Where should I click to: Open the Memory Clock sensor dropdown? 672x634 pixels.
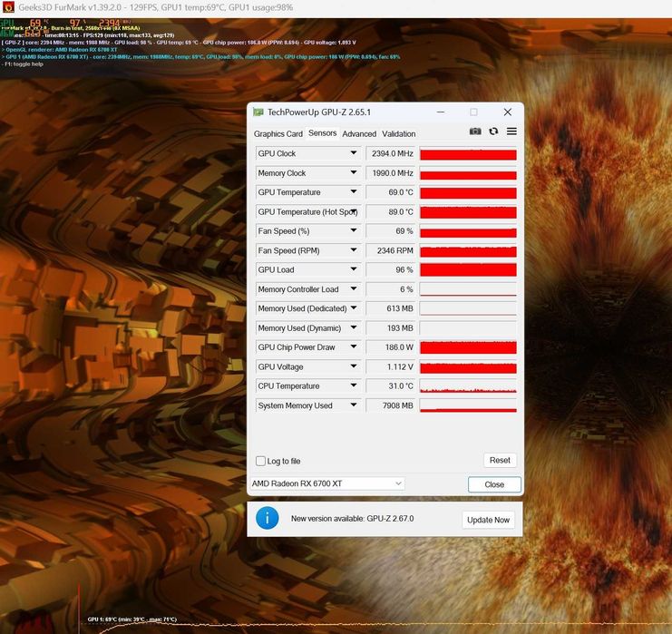pos(354,172)
